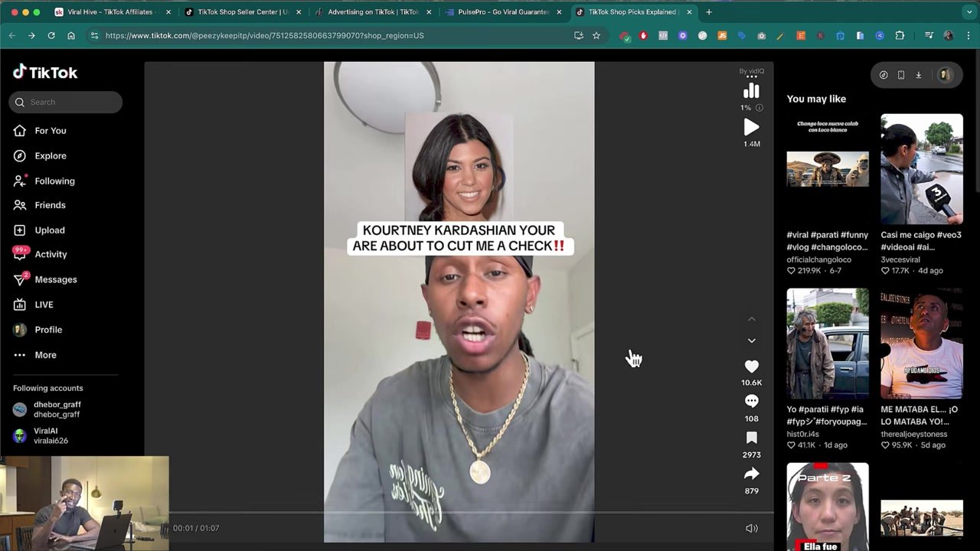Switch to the Advertising on TikTok tab
Screen dimensions: 980x551
(x=372, y=12)
